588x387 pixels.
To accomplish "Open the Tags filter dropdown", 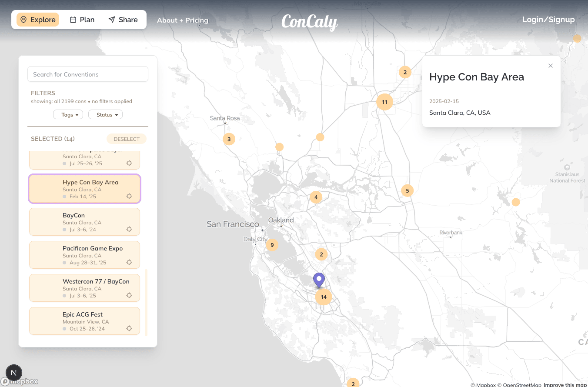I will pyautogui.click(x=68, y=114).
